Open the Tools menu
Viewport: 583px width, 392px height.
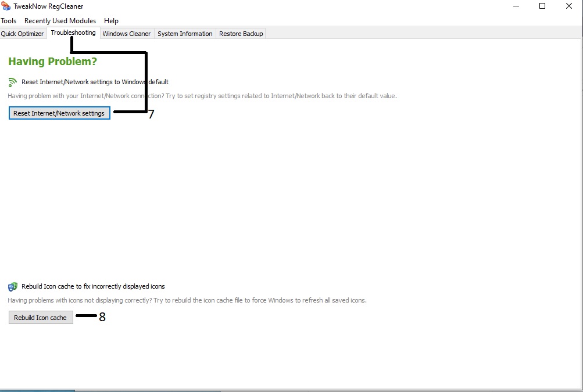tap(9, 21)
